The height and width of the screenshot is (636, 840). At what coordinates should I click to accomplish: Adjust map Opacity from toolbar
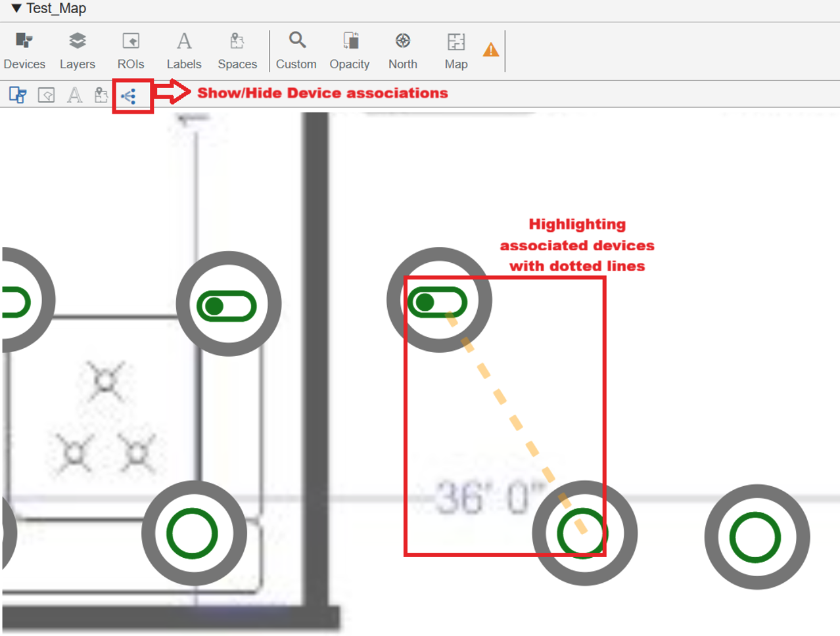(x=350, y=50)
